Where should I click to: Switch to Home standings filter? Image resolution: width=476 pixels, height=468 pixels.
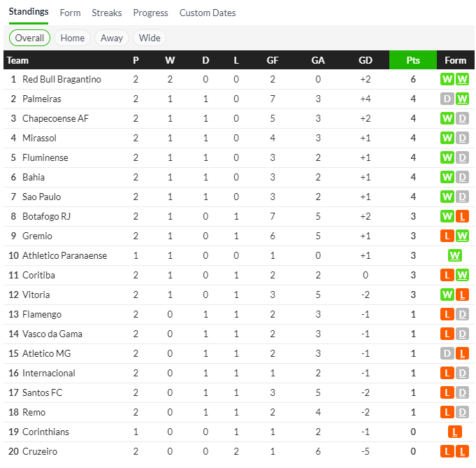(x=72, y=38)
